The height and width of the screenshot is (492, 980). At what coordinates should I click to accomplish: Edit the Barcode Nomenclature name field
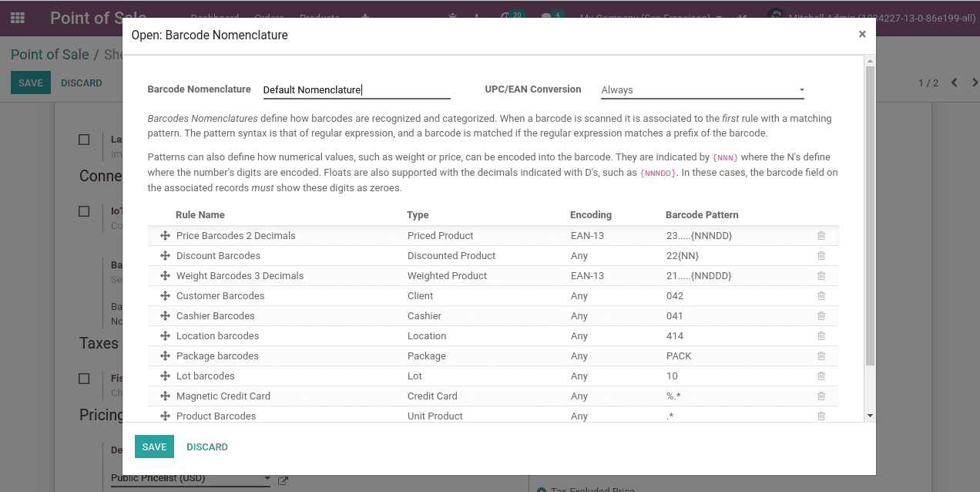[356, 90]
